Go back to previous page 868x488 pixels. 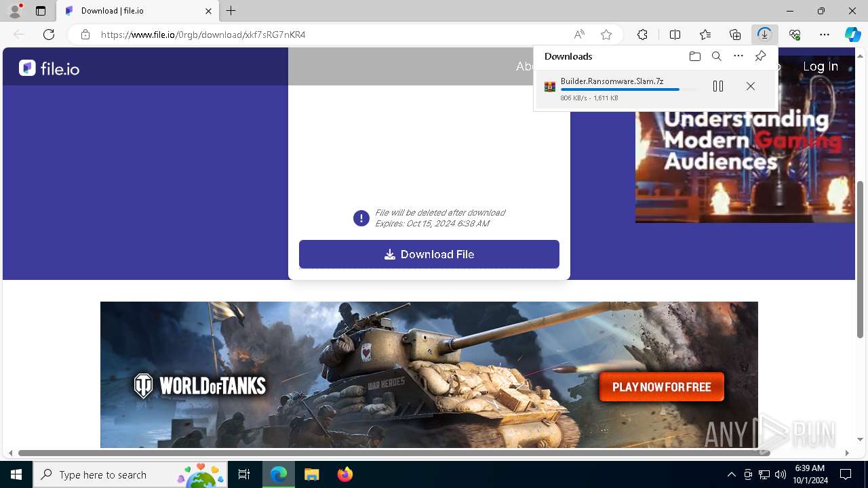tap(19, 35)
